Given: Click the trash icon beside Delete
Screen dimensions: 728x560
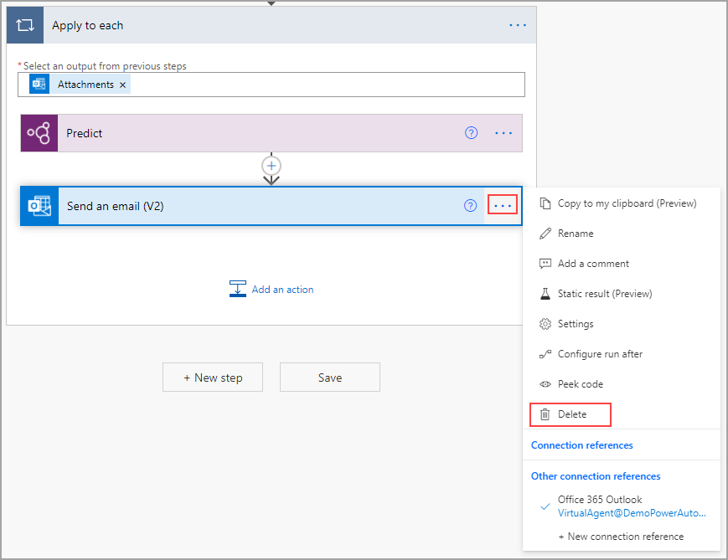Looking at the screenshot, I should (545, 414).
